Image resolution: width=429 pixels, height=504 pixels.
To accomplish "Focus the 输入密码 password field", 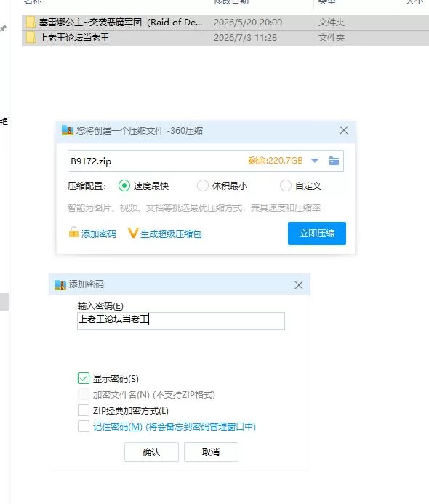I will (x=181, y=321).
